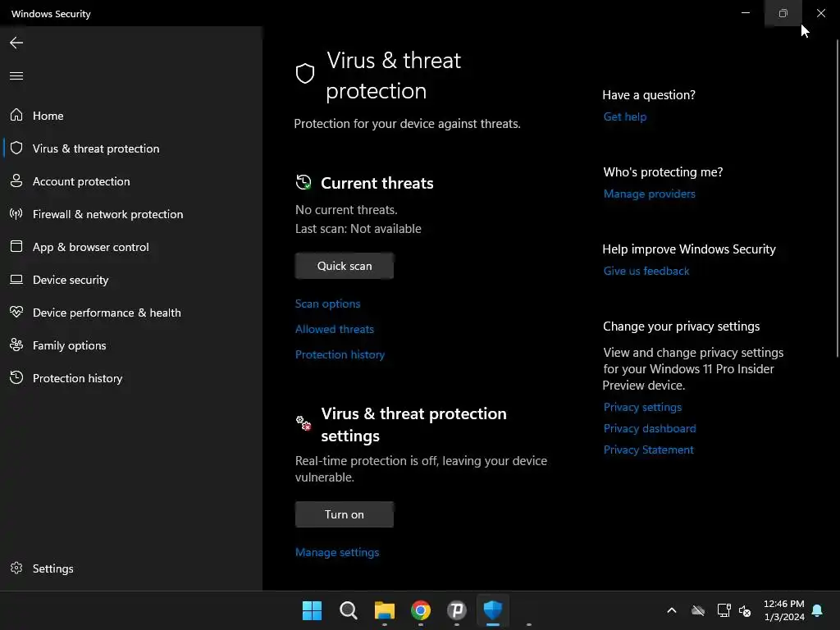
Task: Show hidden system tray icons chevron
Action: point(671,610)
